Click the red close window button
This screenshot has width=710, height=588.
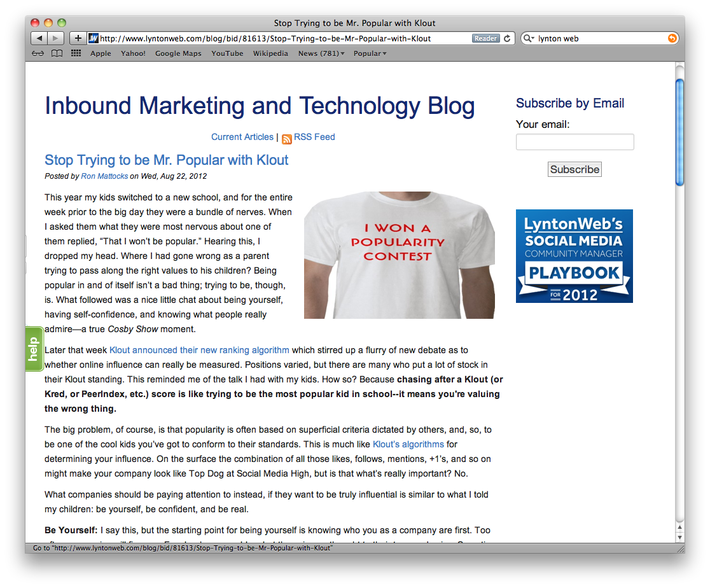[x=35, y=23]
